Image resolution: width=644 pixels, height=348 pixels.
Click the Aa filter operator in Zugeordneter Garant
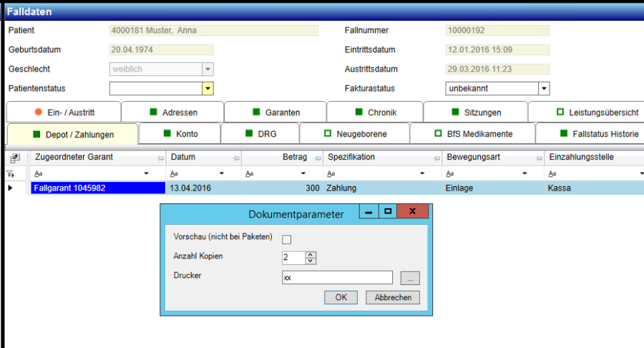[39, 174]
